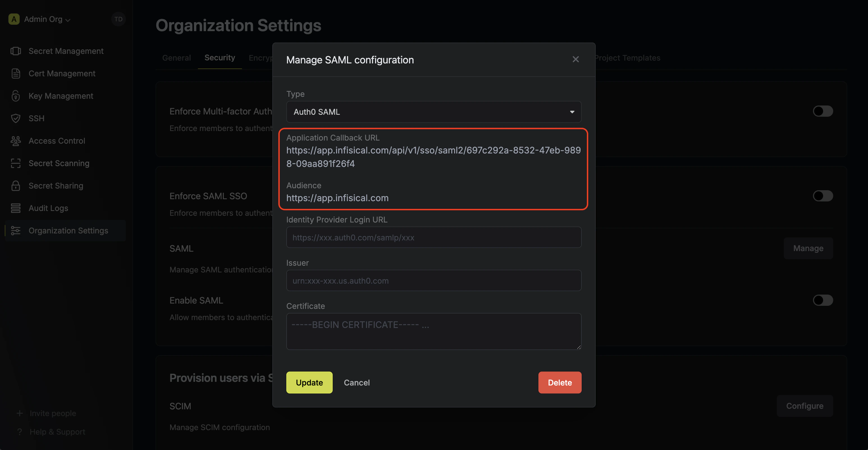This screenshot has height=450, width=868.
Task: Click the Secret Scanning scan icon
Action: click(15, 163)
